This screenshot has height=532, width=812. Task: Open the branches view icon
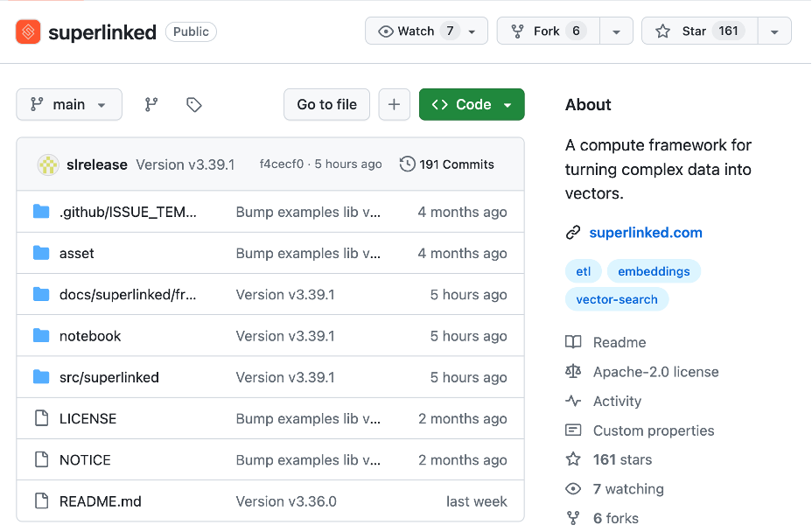click(x=151, y=104)
